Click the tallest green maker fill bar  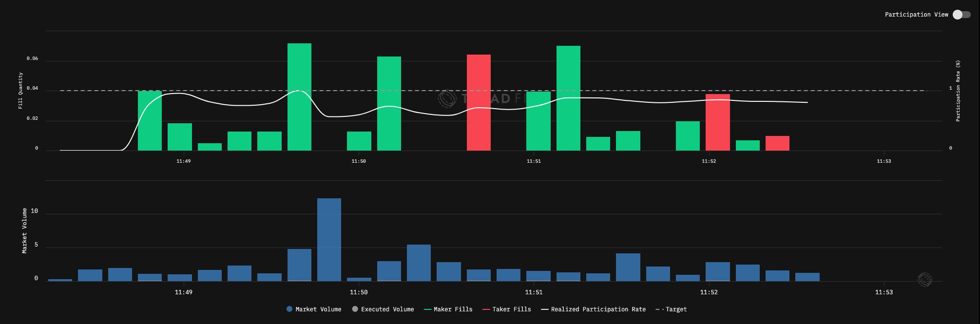[299, 97]
